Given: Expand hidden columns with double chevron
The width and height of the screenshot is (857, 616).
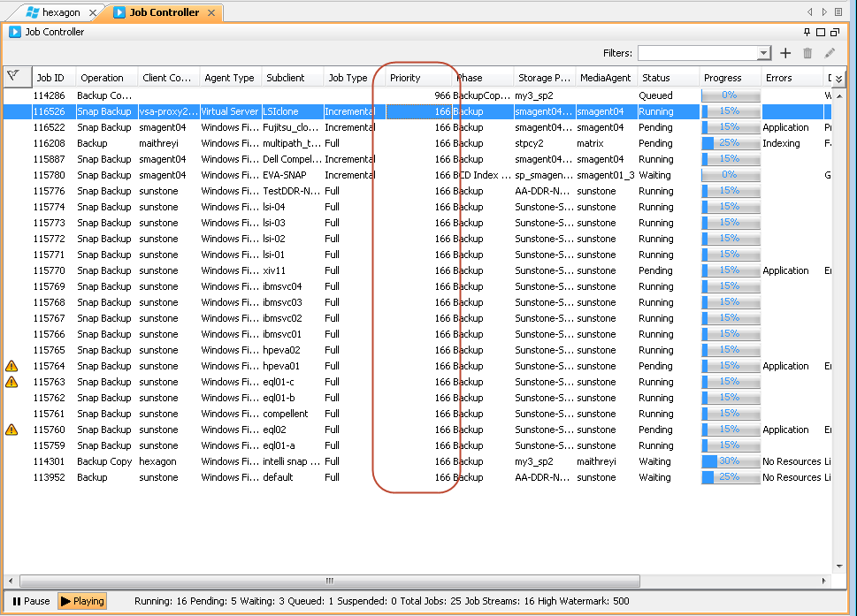Looking at the screenshot, I should tap(838, 79).
